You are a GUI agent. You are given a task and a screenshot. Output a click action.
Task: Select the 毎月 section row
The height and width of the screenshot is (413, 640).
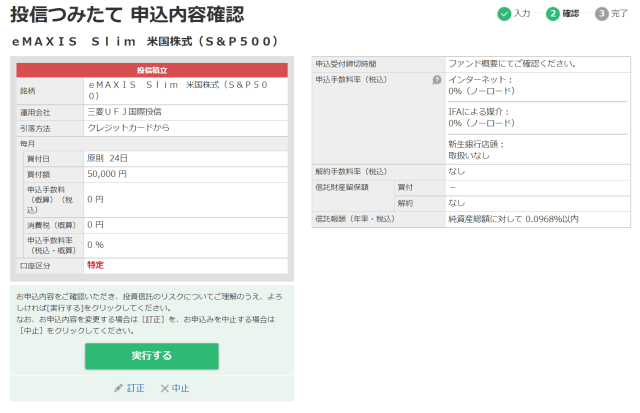tap(152, 144)
